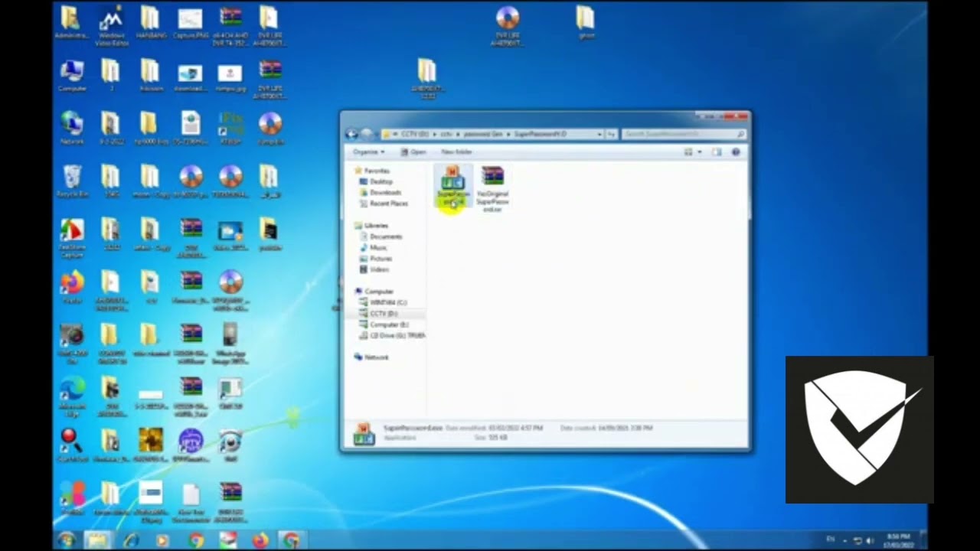Open the Videos library
The image size is (980, 551).
click(x=374, y=269)
